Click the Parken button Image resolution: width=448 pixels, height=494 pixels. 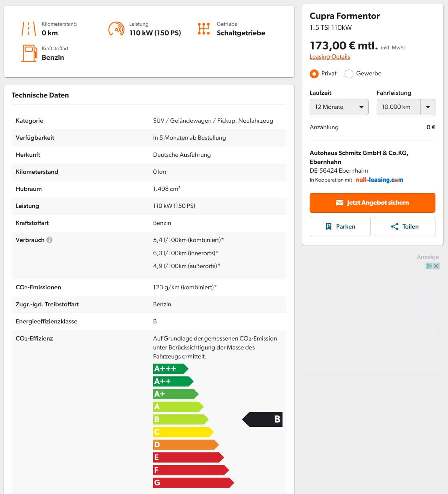[x=340, y=227]
